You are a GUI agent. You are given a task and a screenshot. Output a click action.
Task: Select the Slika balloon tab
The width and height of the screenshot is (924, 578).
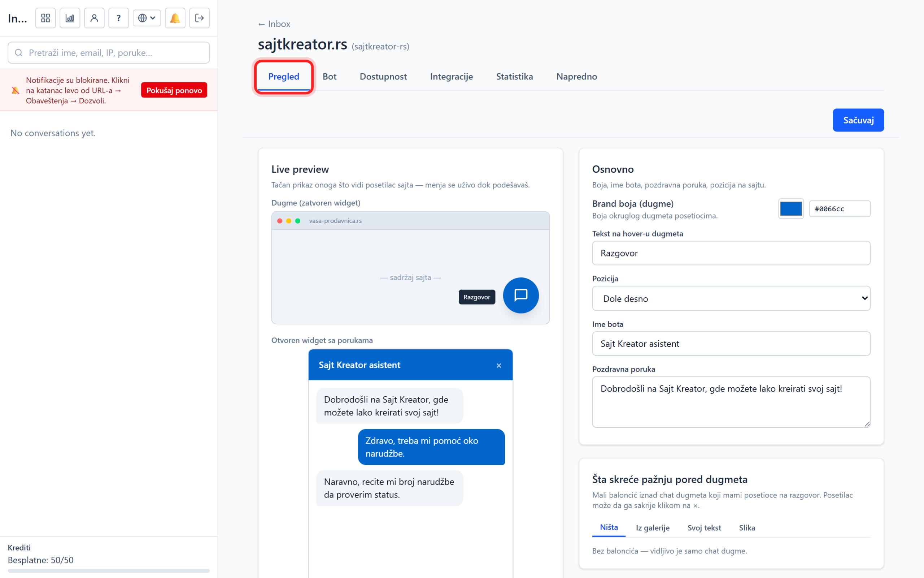(747, 527)
